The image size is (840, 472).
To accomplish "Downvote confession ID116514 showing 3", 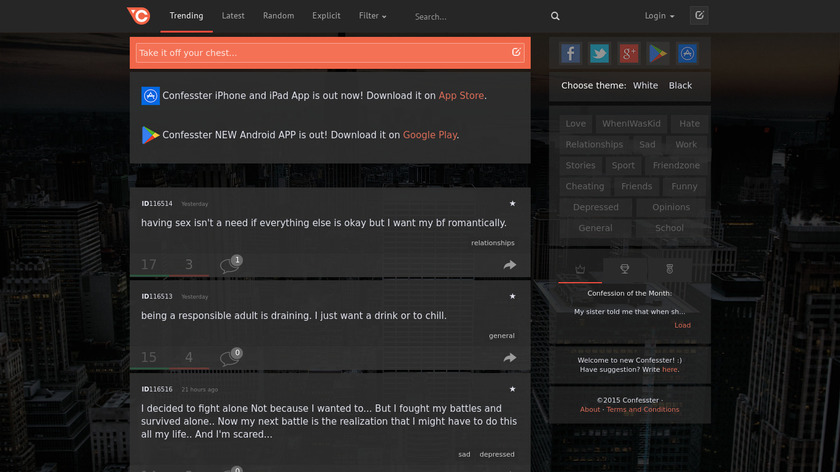I will click(189, 264).
